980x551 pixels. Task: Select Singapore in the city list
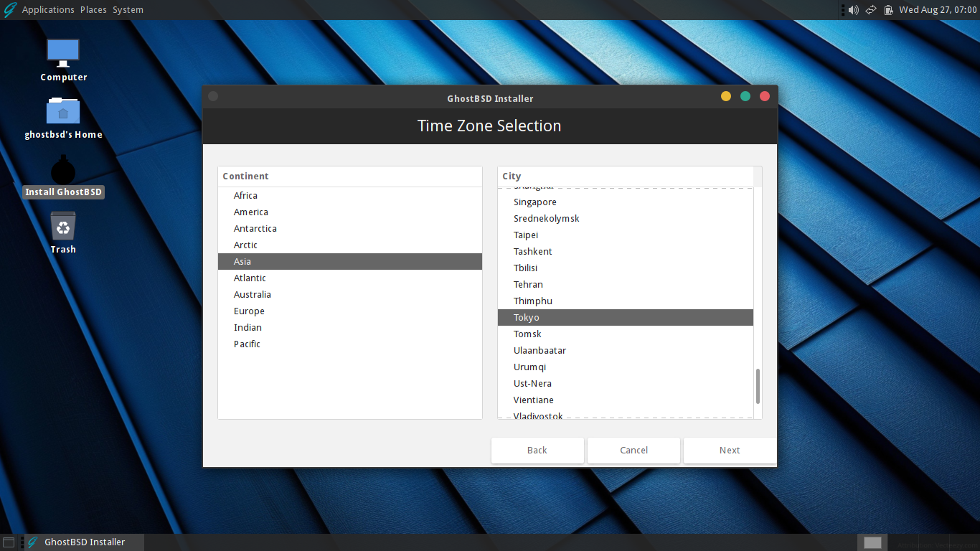pos(626,202)
